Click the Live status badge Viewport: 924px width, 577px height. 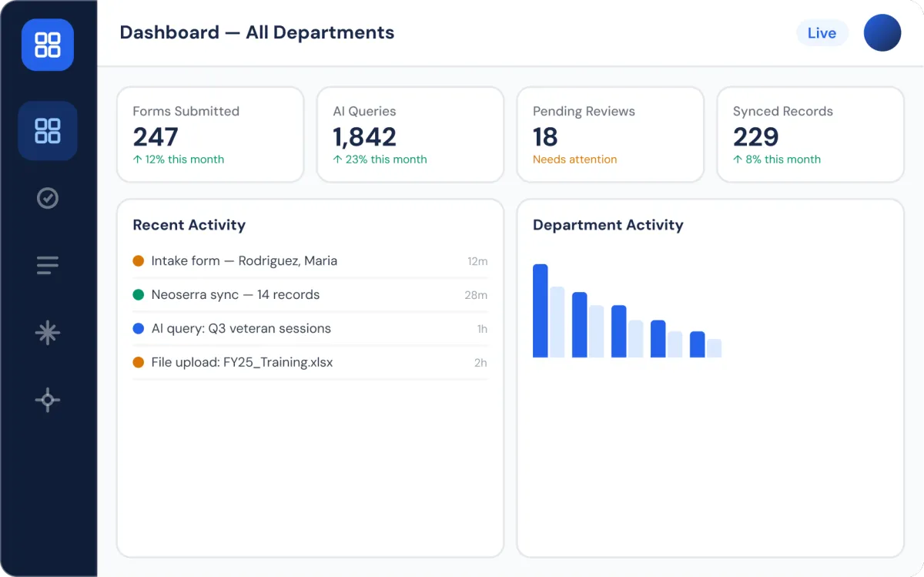point(822,33)
